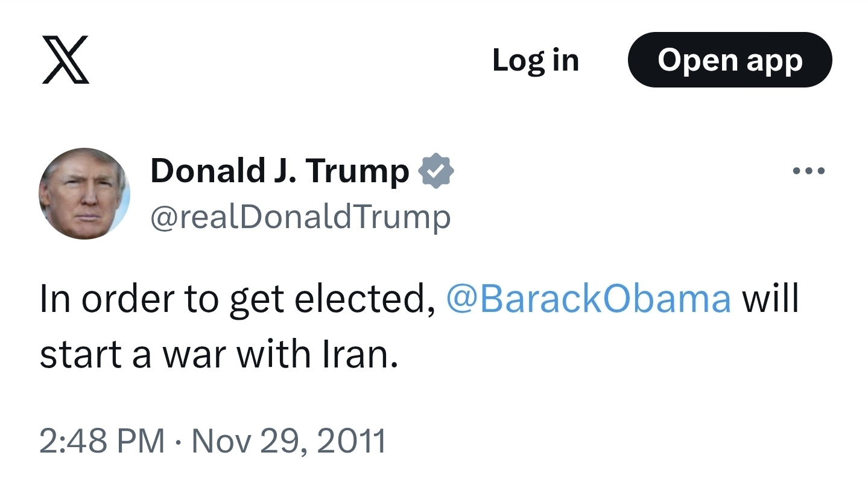Click the 2:48 PM timestamp

click(x=101, y=441)
